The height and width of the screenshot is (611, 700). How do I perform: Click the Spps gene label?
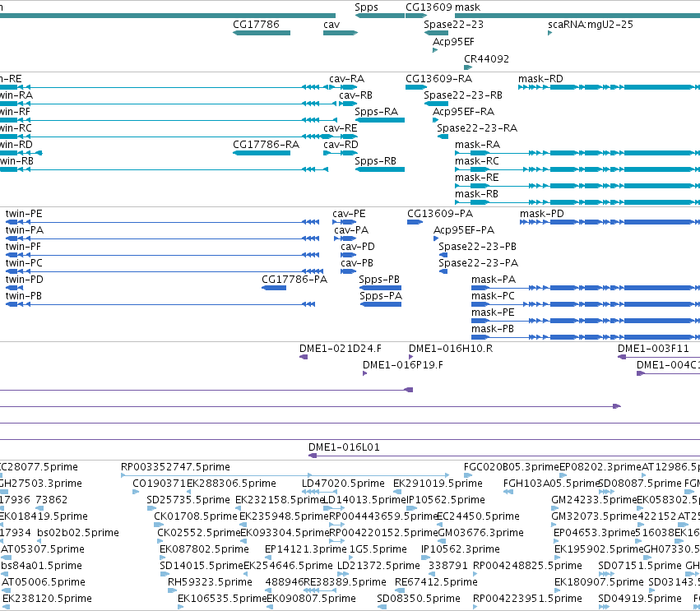[x=366, y=7]
